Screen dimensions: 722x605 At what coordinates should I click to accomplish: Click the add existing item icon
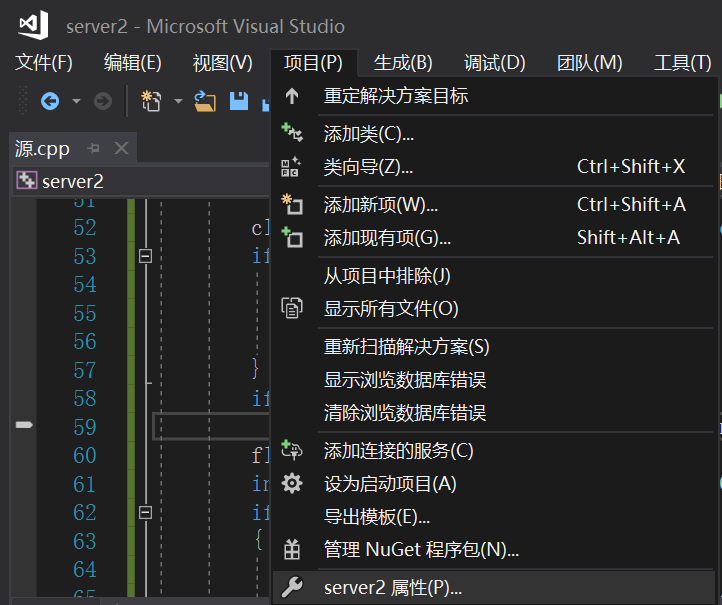click(x=292, y=237)
